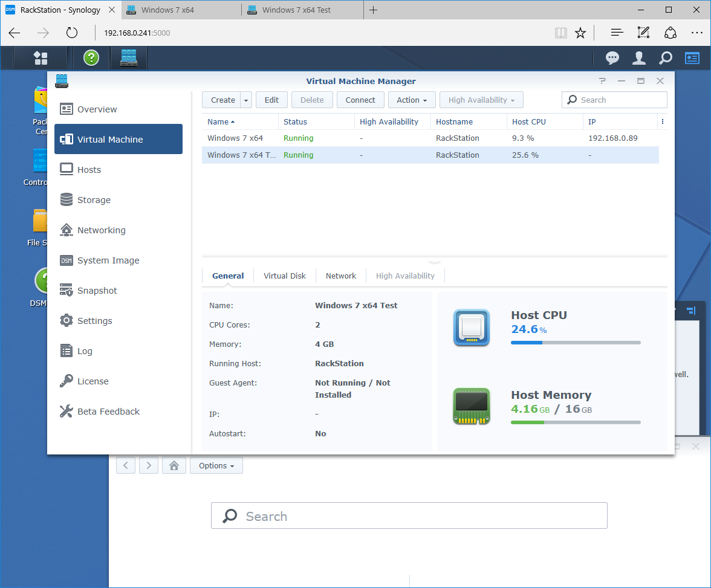The width and height of the screenshot is (711, 588).
Task: Select the Virtual Machine Manager taskbar icon
Action: [x=129, y=57]
